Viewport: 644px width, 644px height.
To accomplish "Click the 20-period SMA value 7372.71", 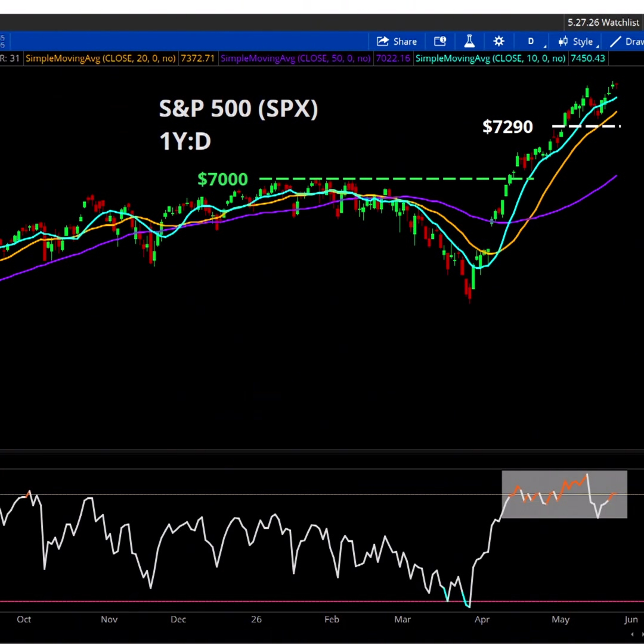I will point(198,58).
